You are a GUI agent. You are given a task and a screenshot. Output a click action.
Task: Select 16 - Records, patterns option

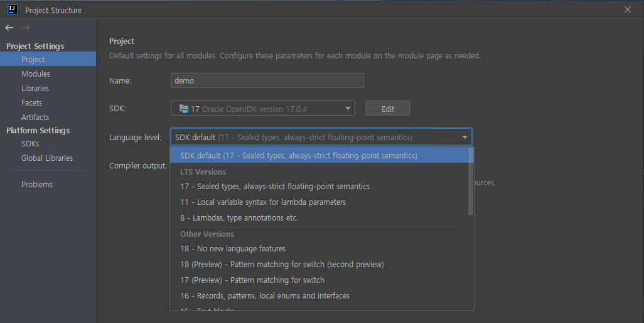coord(319,295)
